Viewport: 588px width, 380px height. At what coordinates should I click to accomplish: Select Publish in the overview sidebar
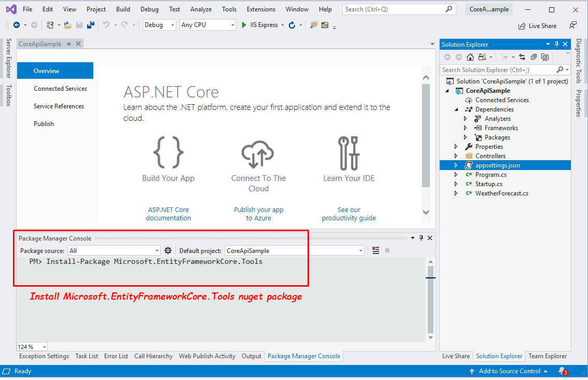pos(44,124)
